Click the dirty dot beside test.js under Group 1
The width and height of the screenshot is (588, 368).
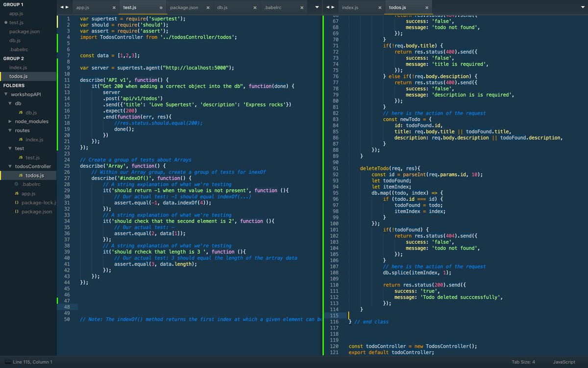(5, 23)
